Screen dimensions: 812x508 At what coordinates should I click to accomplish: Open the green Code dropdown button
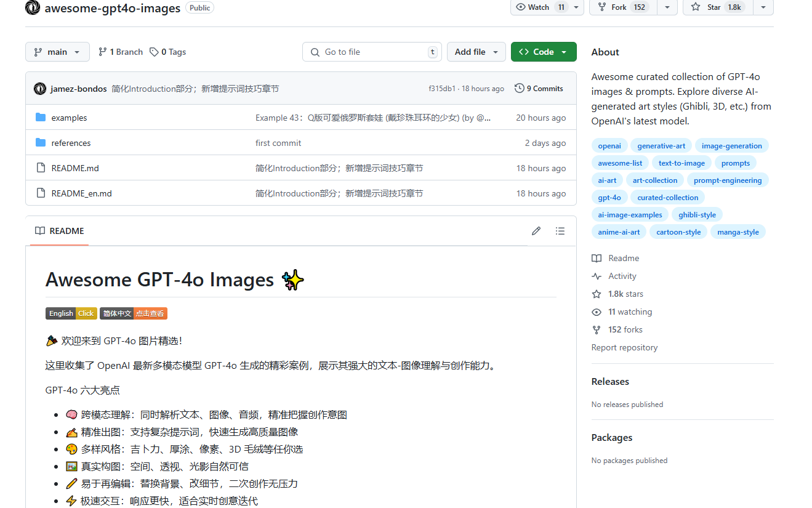click(544, 52)
